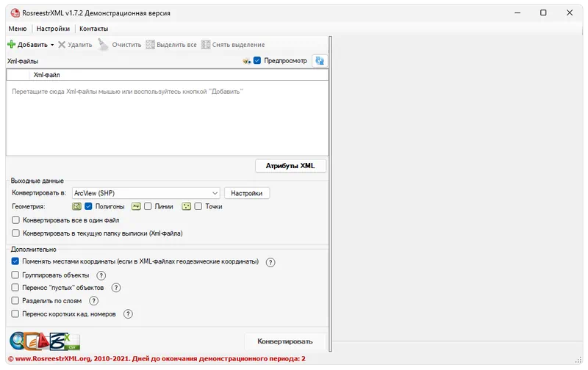Click the Настройки button beside ArcView (SHP)

(247, 193)
